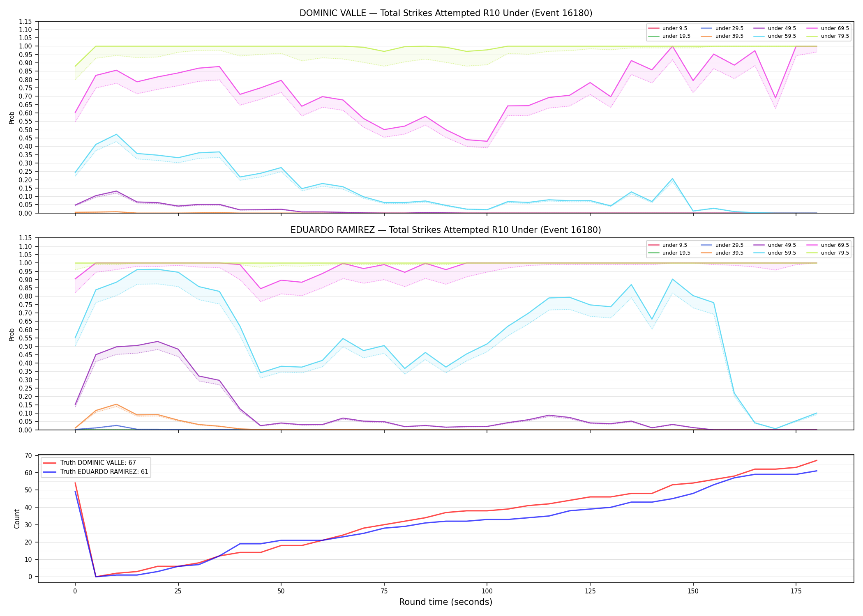Click y-tick '0.00' on Dominic Valle chart
Screen dimensions: 863x616
point(25,213)
